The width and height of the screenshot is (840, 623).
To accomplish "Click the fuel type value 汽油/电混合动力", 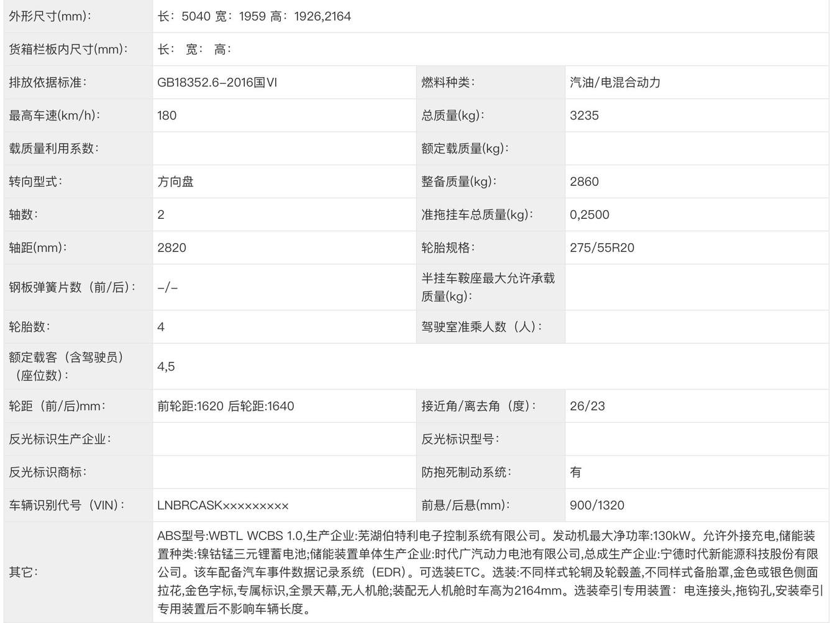I will pos(614,82).
